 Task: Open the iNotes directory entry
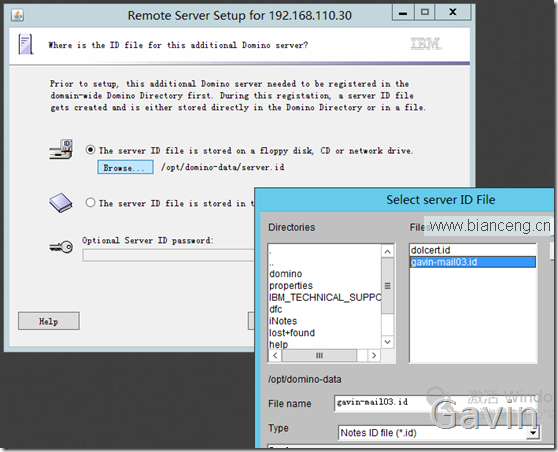(x=283, y=321)
